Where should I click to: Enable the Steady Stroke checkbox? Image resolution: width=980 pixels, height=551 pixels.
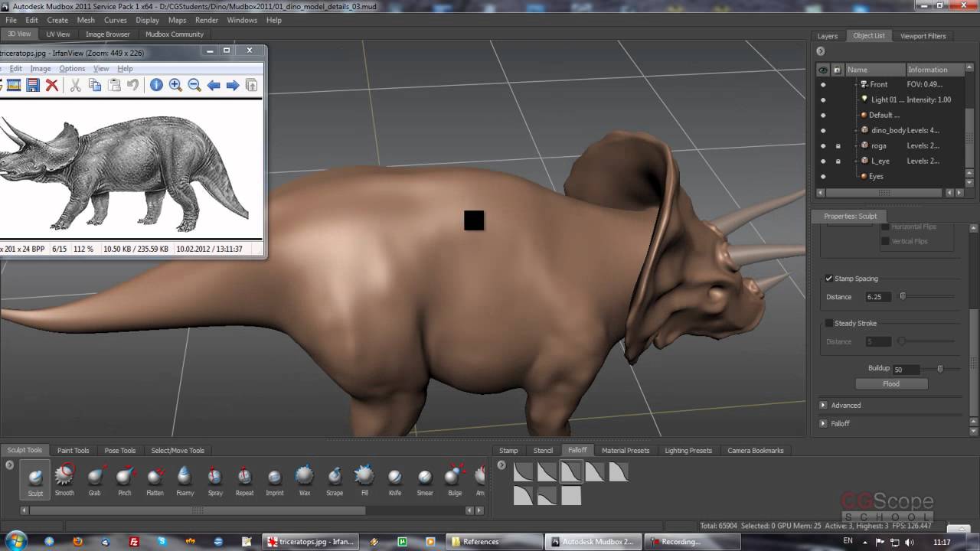coord(829,323)
